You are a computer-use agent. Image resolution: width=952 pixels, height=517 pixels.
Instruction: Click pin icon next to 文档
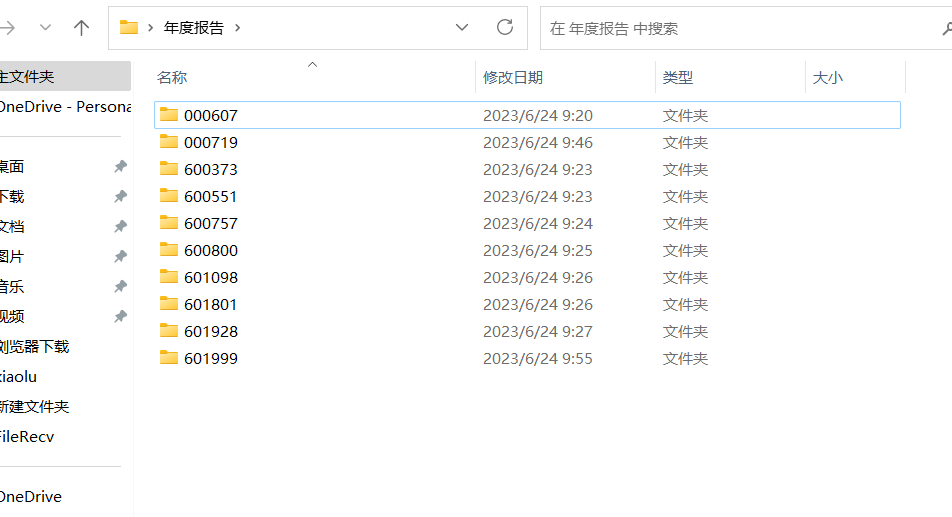click(120, 226)
